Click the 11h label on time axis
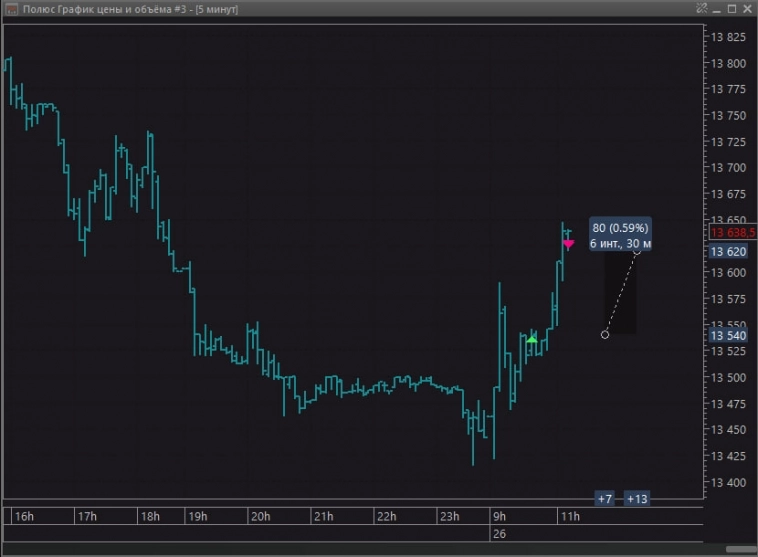 pos(569,517)
